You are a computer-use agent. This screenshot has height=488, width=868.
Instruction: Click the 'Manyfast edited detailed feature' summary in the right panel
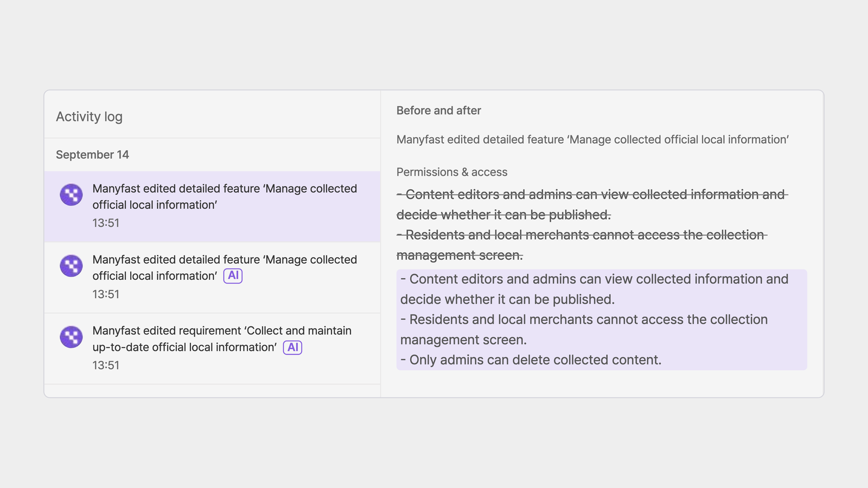point(592,140)
